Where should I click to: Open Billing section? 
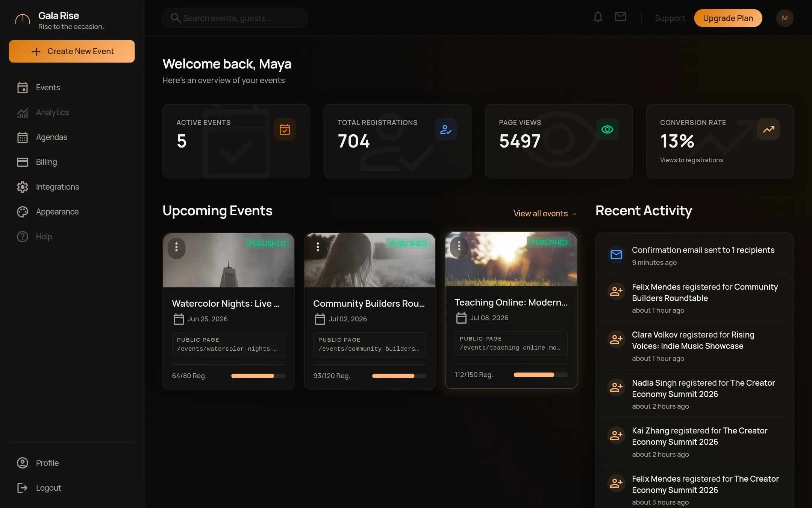(x=72, y=162)
